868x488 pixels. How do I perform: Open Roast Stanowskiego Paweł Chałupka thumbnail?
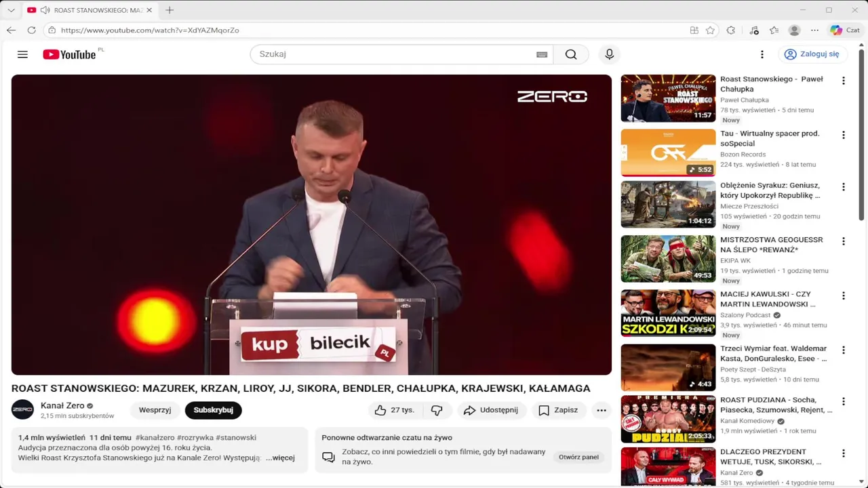tap(668, 98)
